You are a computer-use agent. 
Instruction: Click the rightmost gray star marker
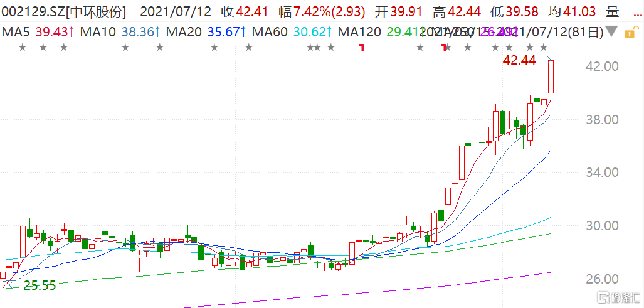click(x=544, y=48)
